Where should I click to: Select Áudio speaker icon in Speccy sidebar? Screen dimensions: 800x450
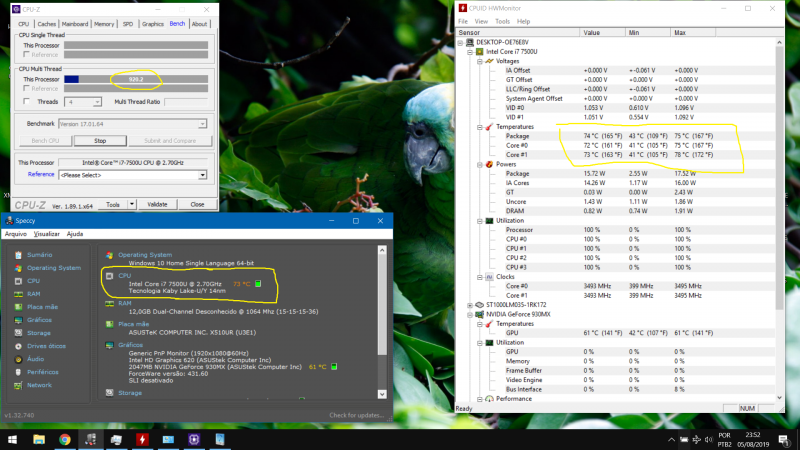tap(18, 359)
